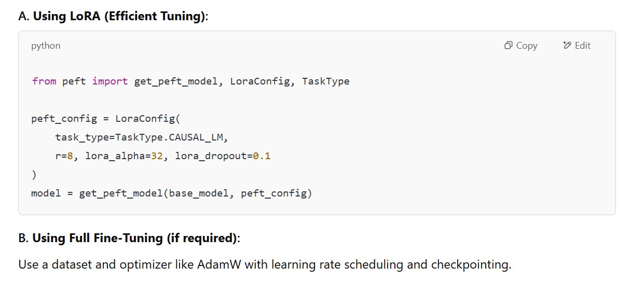This screenshot has height=294, width=644.
Task: Click the lora_alpha=32 parameter
Action: coord(124,156)
